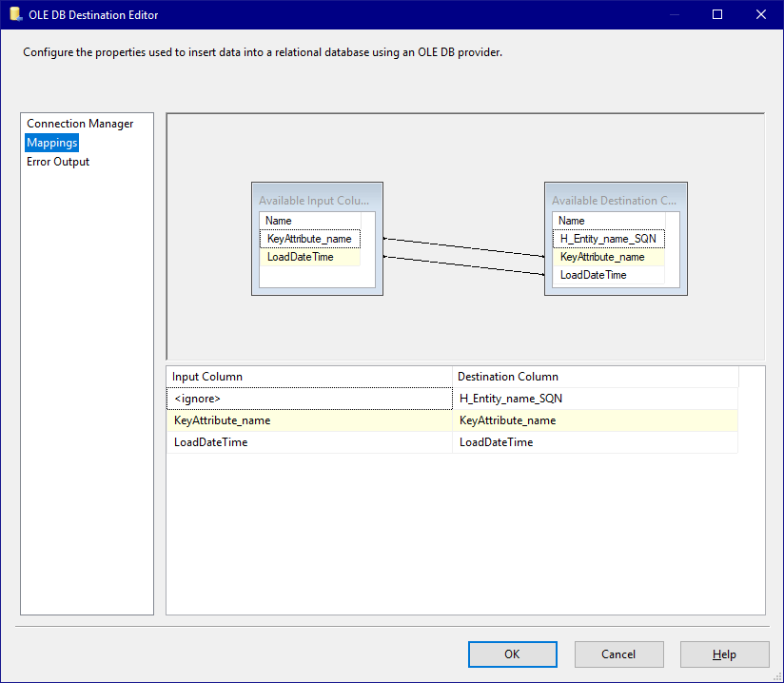Click KeyAttribute_name destination cell in grid

595,420
